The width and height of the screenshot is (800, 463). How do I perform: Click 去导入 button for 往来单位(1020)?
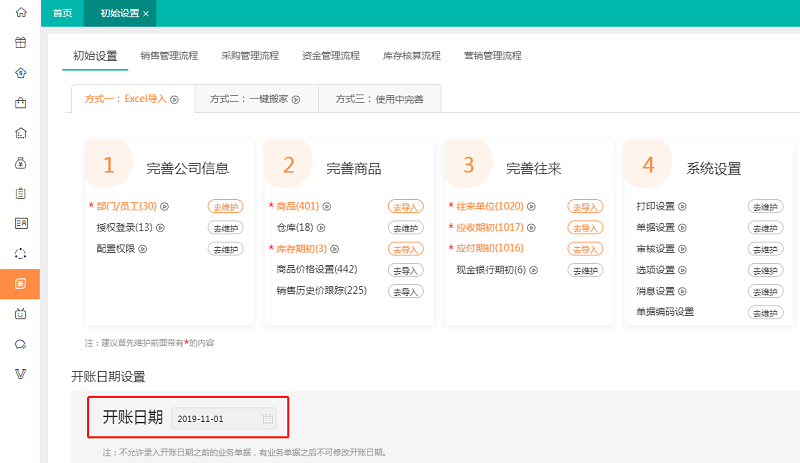[586, 207]
